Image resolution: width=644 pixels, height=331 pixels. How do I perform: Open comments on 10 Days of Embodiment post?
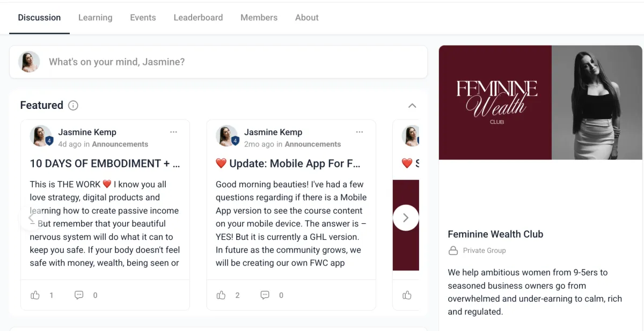pyautogui.click(x=79, y=295)
